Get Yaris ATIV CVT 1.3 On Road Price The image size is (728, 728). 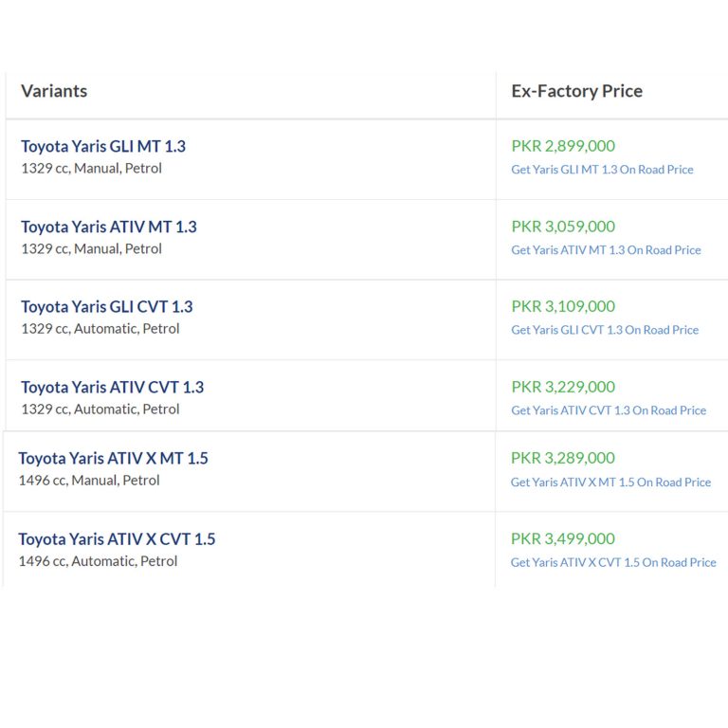609,410
